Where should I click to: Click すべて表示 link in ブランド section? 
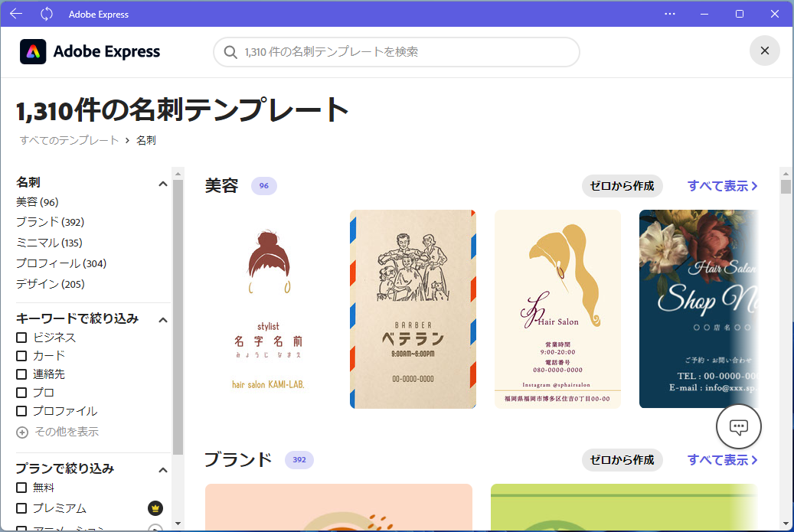(x=723, y=460)
